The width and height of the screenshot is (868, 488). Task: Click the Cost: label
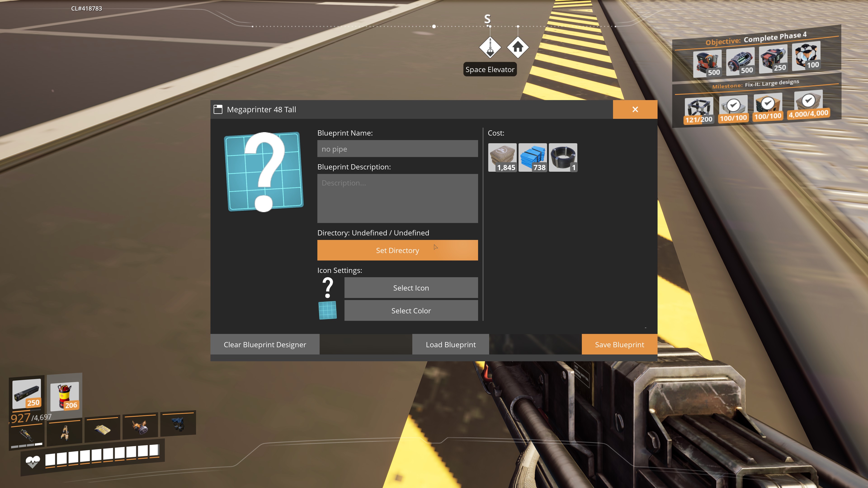496,133
